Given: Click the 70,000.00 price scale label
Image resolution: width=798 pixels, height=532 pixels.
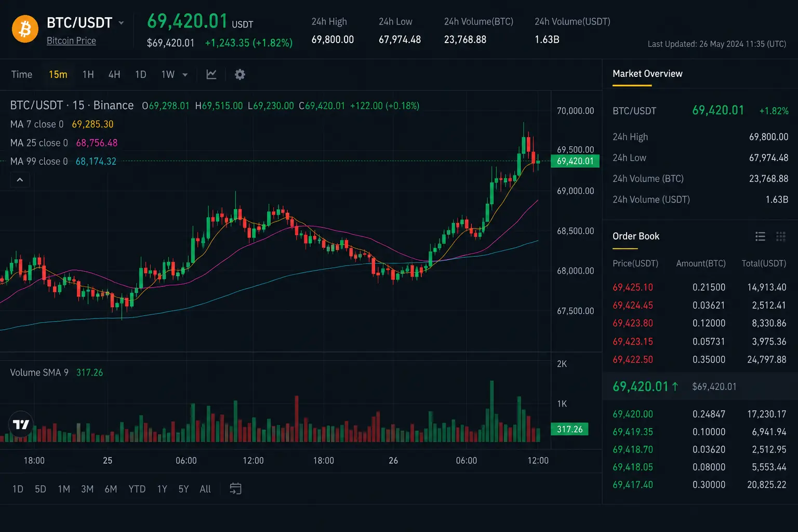Looking at the screenshot, I should (575, 111).
